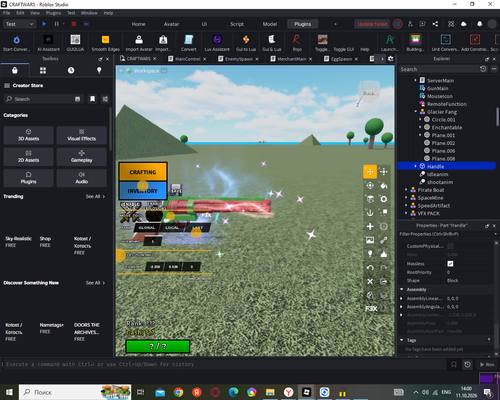The width and height of the screenshot is (500, 400).
Task: Click the F3X undo arrow
Action: point(370,268)
